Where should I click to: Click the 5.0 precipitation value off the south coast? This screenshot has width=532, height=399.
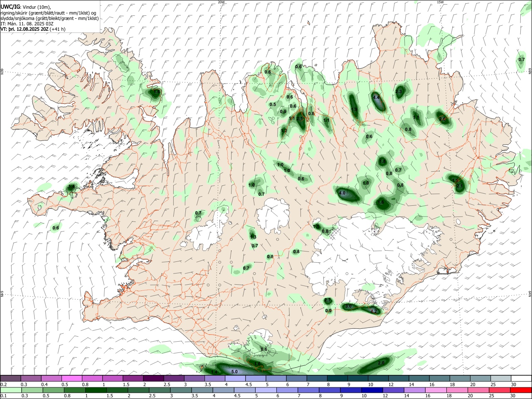234,372
